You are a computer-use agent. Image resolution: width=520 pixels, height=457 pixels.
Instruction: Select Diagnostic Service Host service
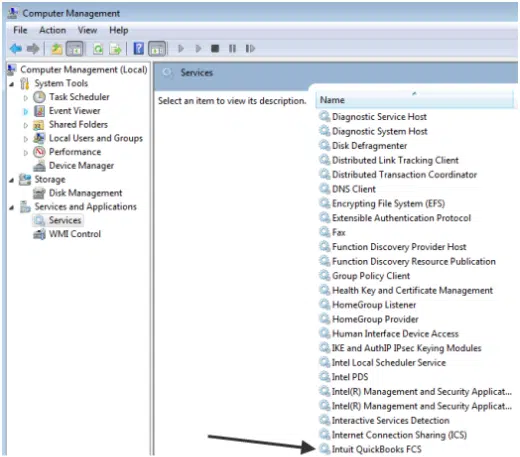(379, 117)
